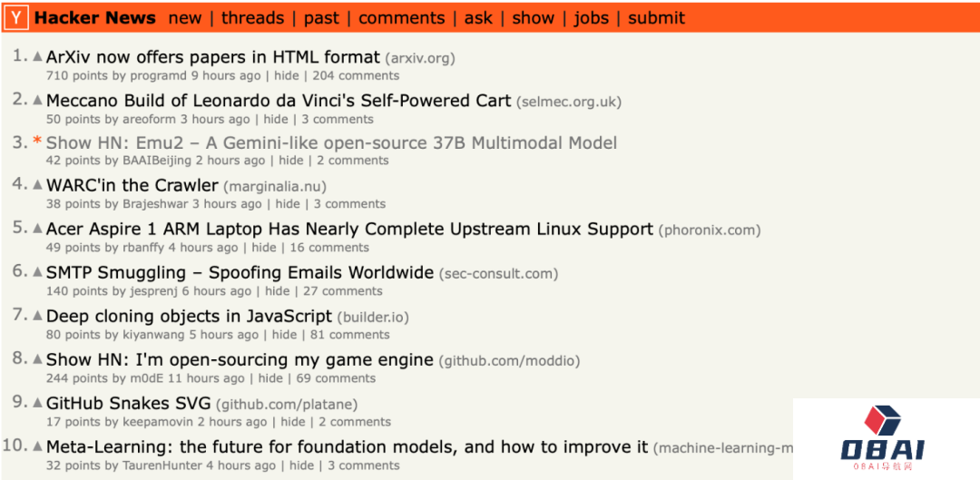Open the 'jobs' section in header
The width and height of the screenshot is (980, 480).
pos(591,18)
